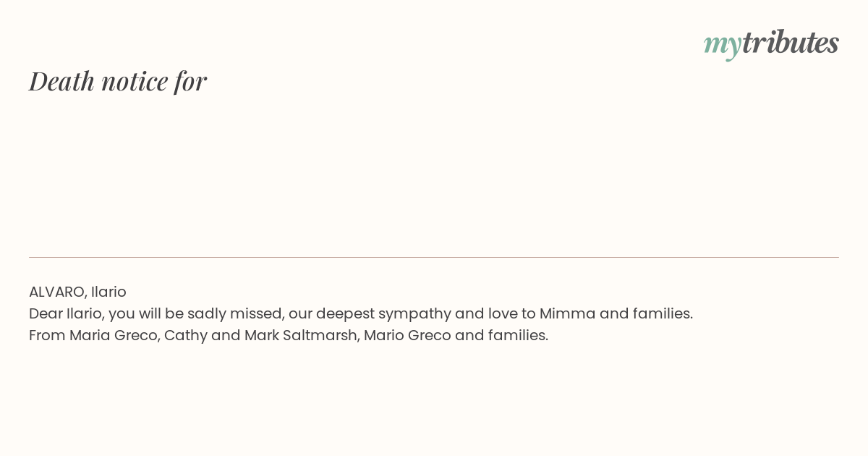Click the word "Death" in the heading

tap(62, 81)
